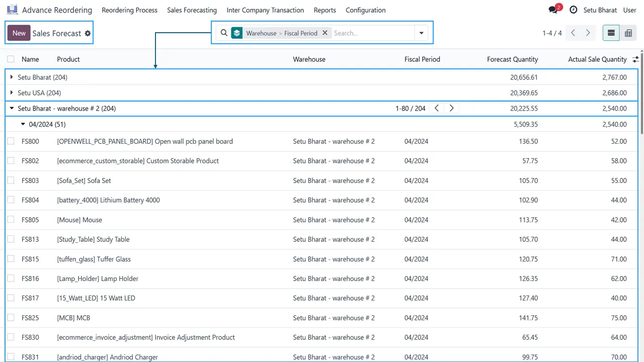Open the search options dropdown arrow
The height and width of the screenshot is (362, 644).
coord(421,33)
